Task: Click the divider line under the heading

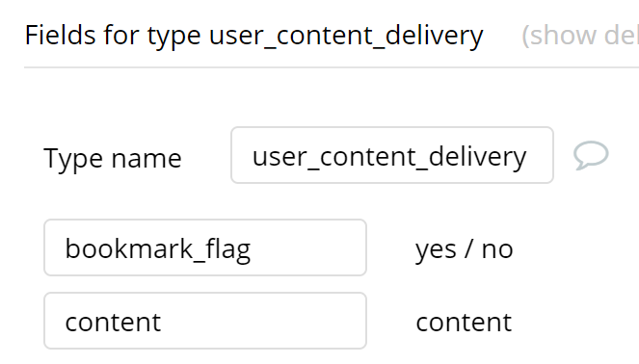Action: click(332, 67)
